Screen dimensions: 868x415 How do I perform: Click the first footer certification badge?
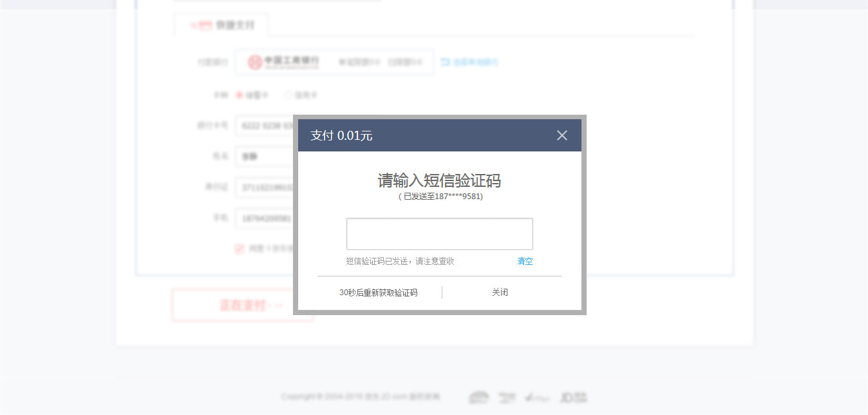[x=478, y=397]
